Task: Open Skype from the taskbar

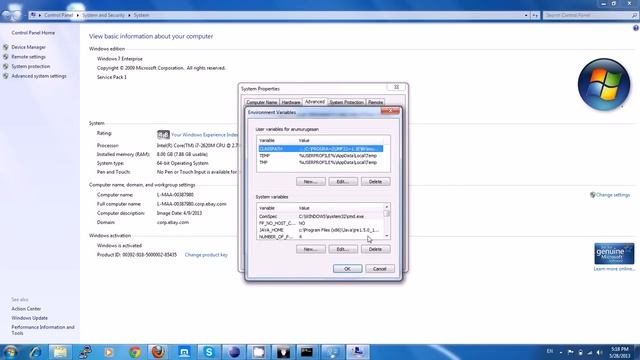Action: click(x=209, y=352)
